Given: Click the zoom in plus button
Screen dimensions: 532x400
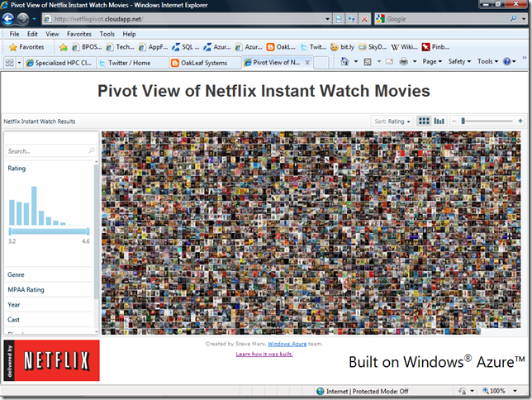Looking at the screenshot, I should pos(520,121).
